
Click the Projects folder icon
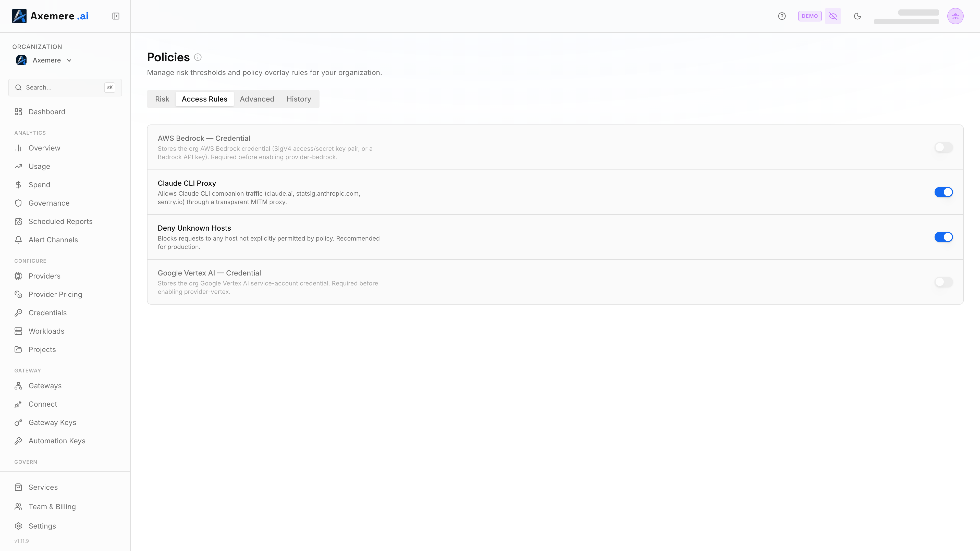(18, 349)
